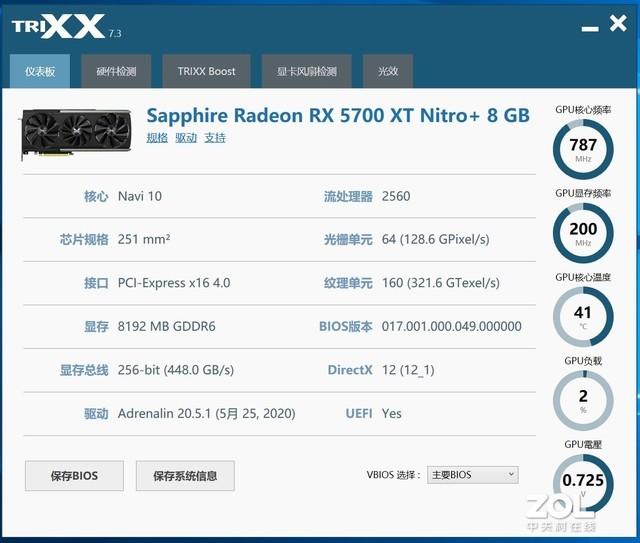This screenshot has width=640, height=543.
Task: Expand the VBIOS 选择 dropdown
Action: (473, 475)
